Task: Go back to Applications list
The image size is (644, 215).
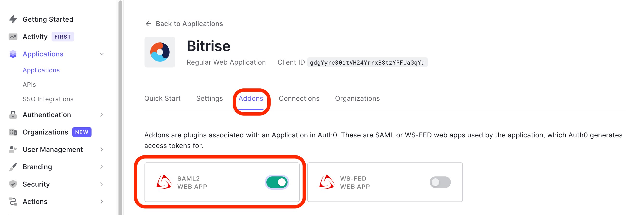Action: point(184,24)
